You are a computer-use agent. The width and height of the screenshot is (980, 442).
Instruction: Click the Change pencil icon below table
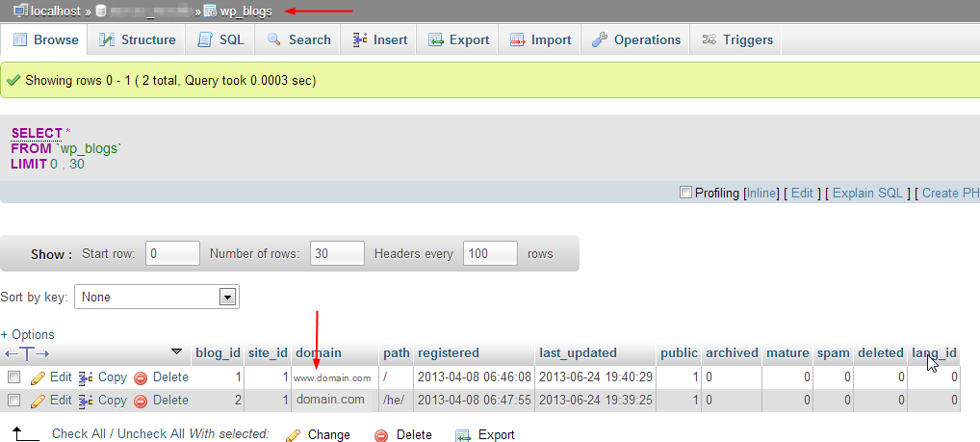click(294, 434)
